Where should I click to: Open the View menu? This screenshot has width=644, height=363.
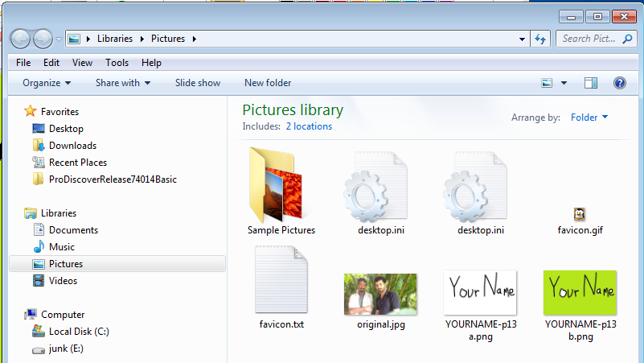[82, 63]
